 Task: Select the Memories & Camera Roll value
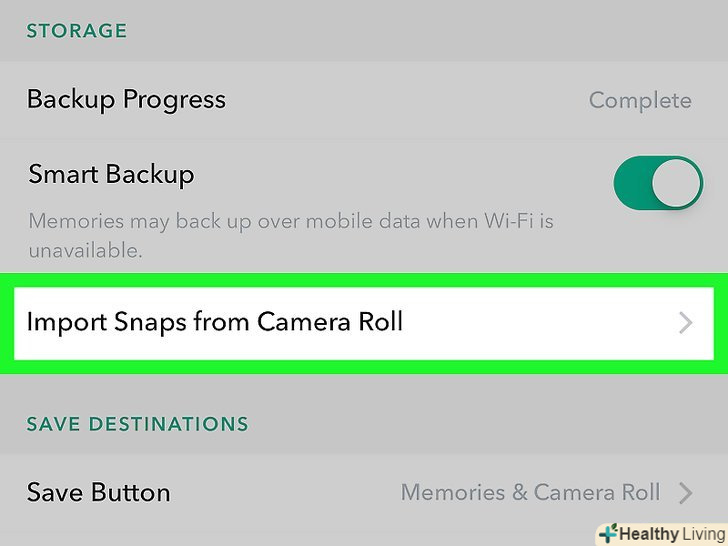pos(530,492)
